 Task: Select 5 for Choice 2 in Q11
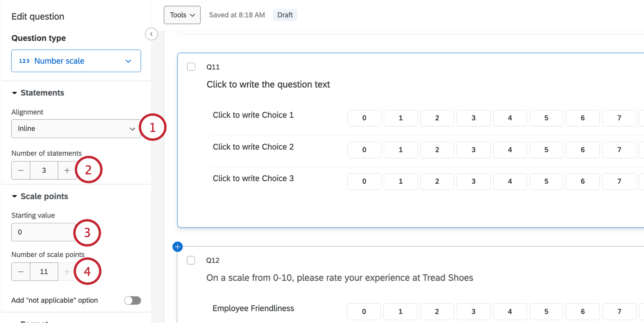(x=546, y=150)
